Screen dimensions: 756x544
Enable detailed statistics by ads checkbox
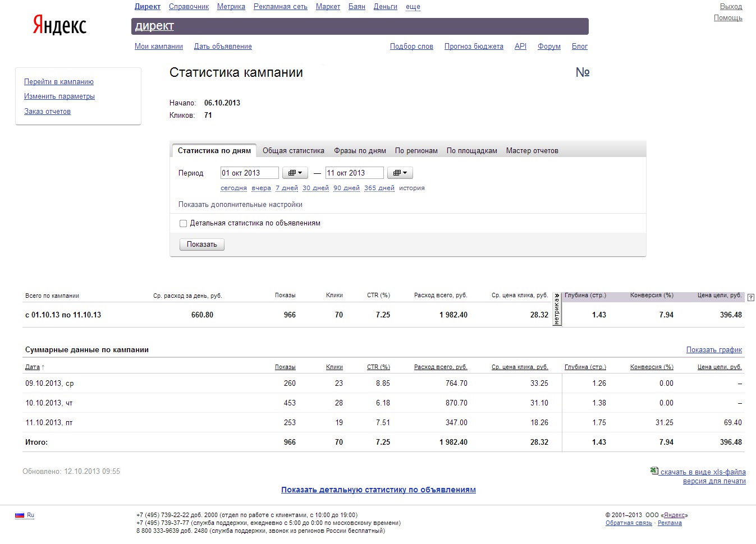(183, 223)
